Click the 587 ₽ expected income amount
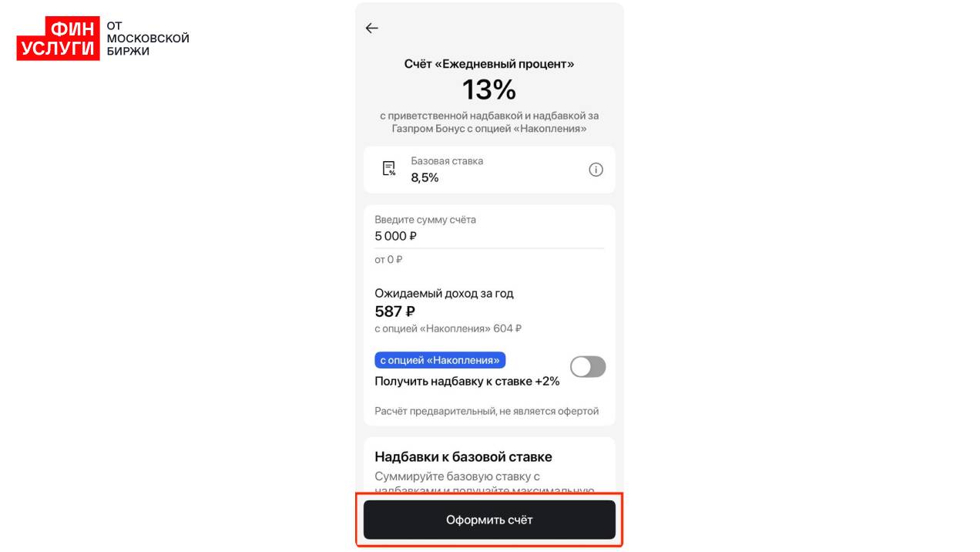This screenshot has height=552, width=980. click(x=394, y=311)
